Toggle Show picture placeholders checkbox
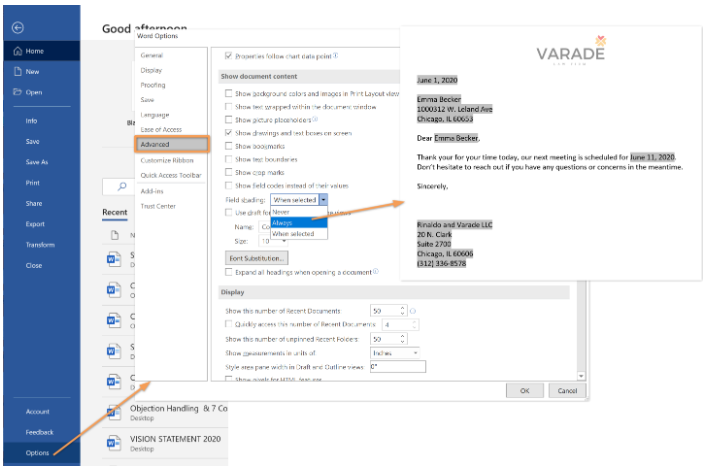726x472 pixels. (228, 120)
